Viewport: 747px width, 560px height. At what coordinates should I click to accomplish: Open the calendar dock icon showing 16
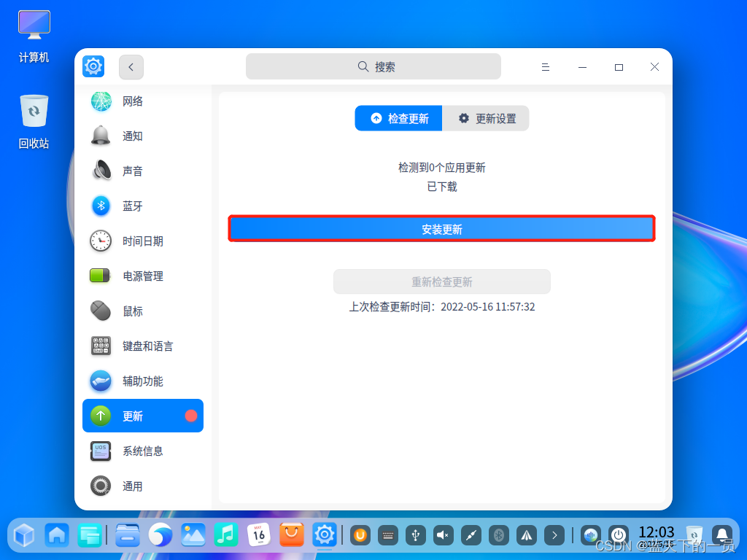[259, 535]
